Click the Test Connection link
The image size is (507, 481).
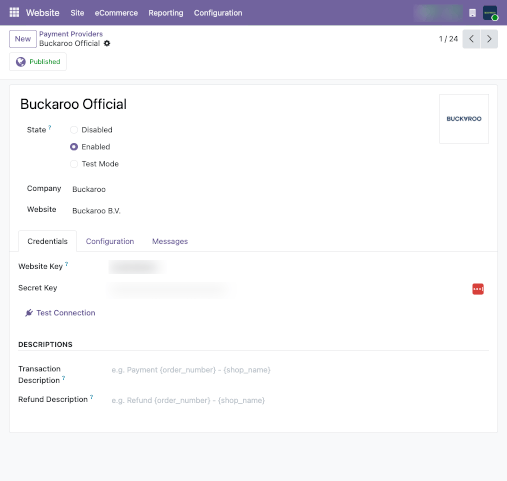(x=66, y=313)
